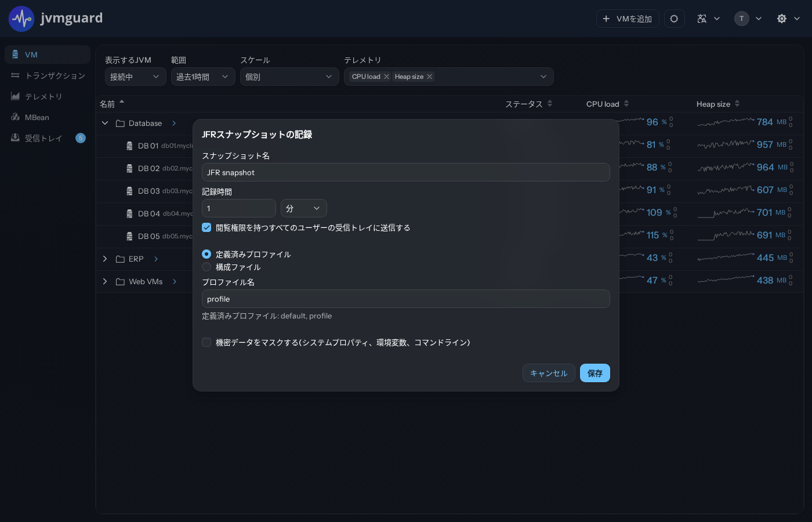
Task: Open the 分 time unit dropdown
Action: point(304,208)
